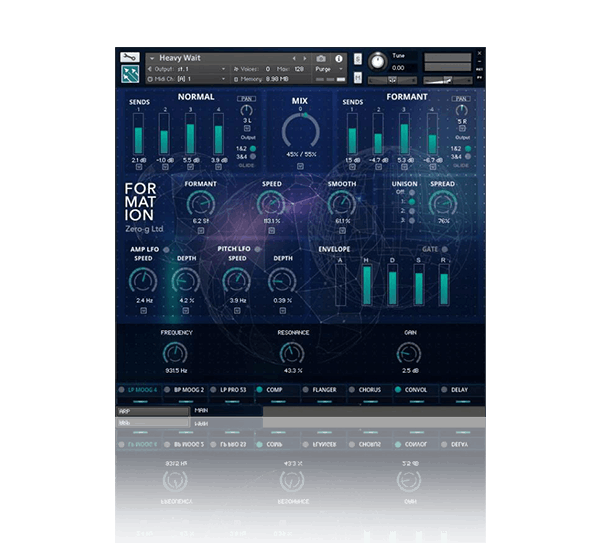Viewport: 600px width, 543px height.
Task: Click the MAIN label at the bottom
Action: click(201, 410)
